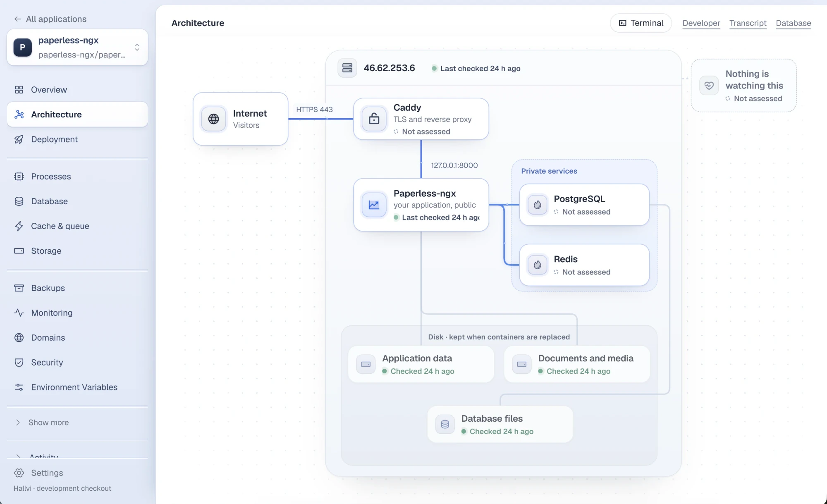Click the HTTPS 443 connection label
Screen dimensions: 827x504
[314, 110]
